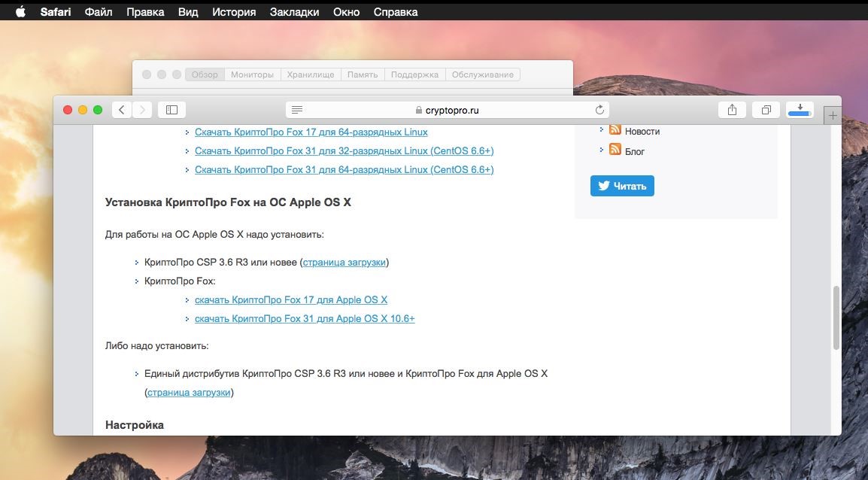Screen dimensions: 868x480
Task: Open the Файл menu
Action: click(x=99, y=11)
